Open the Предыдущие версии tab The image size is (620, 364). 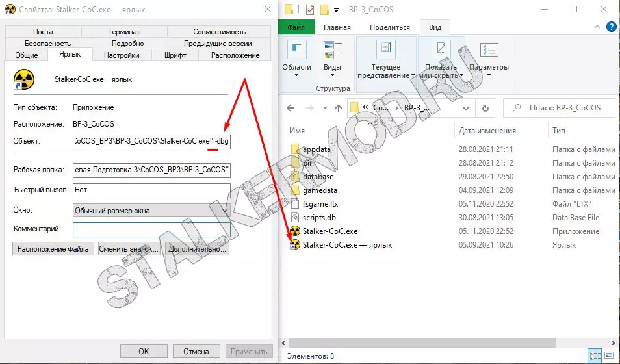(218, 44)
